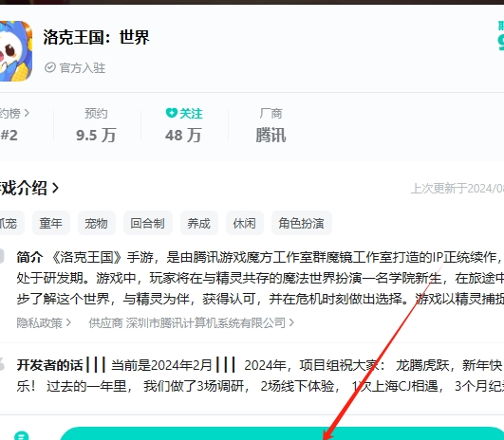Viewport: 504px width, 440px height.
Task: Select the 回合制 tag
Action: [148, 223]
